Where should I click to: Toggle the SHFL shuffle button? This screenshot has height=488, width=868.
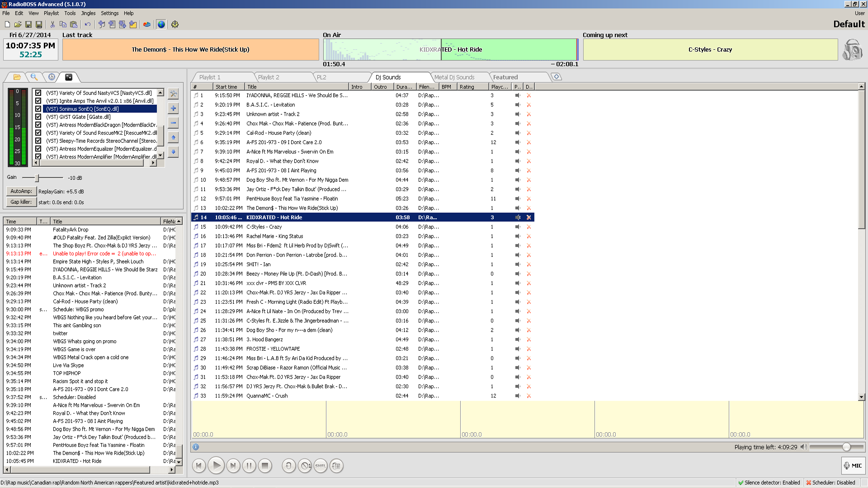(321, 466)
